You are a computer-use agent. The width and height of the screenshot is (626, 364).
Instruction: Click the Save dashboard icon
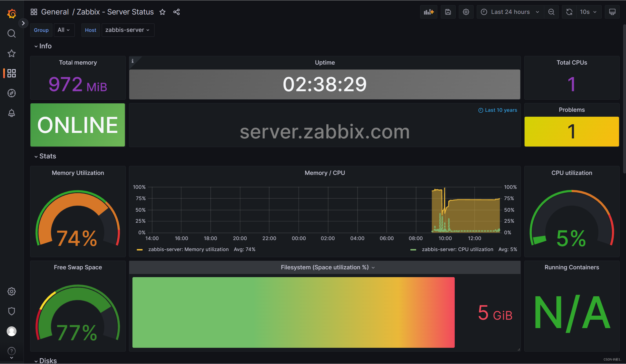(x=448, y=12)
